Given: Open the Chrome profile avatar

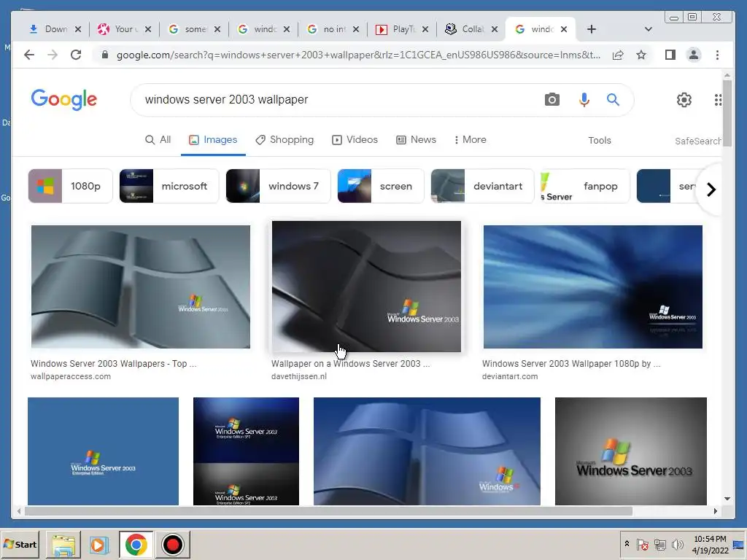Looking at the screenshot, I should click(694, 55).
